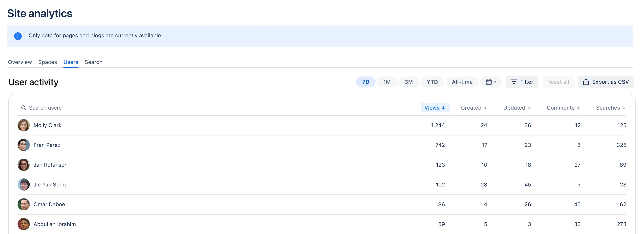
Task: Open Jie Yan Song's avatar
Action: point(23,184)
